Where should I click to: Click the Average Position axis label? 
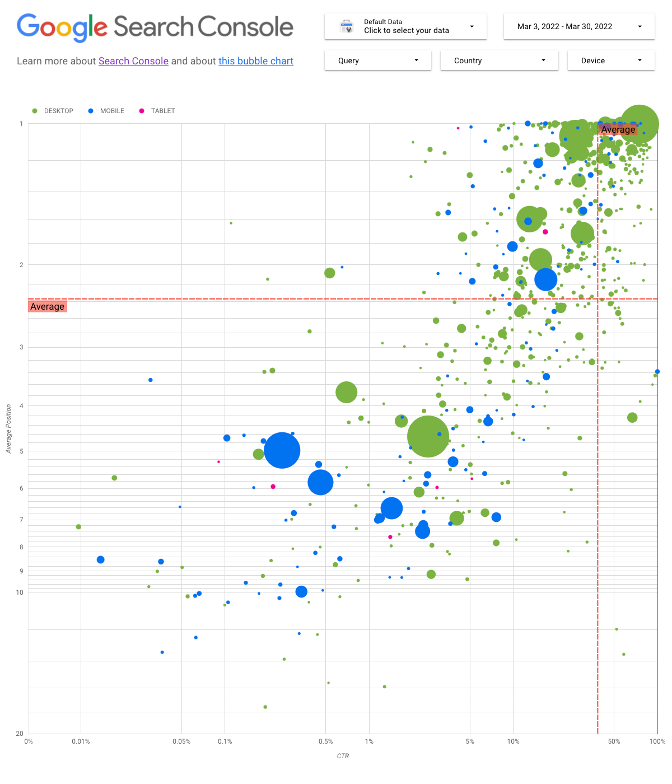[x=8, y=424]
